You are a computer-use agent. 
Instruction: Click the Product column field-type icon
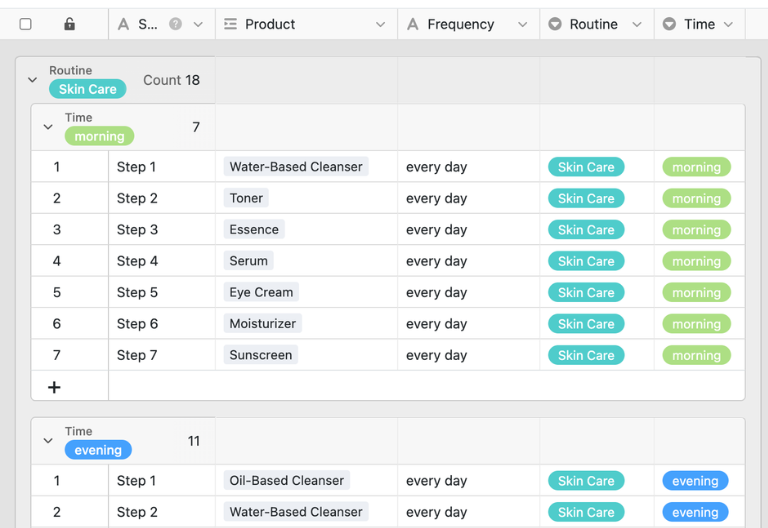230,24
